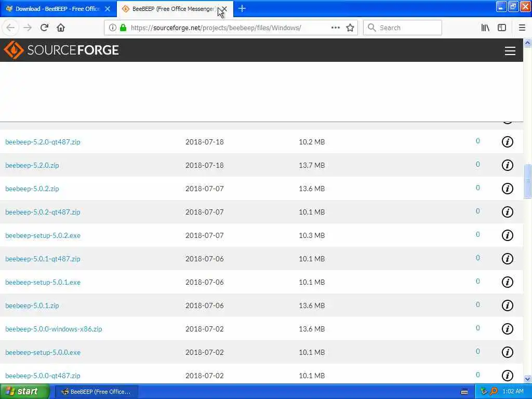Select BeeBEEP taskbar window button
This screenshot has height=399, width=532.
(x=96, y=392)
